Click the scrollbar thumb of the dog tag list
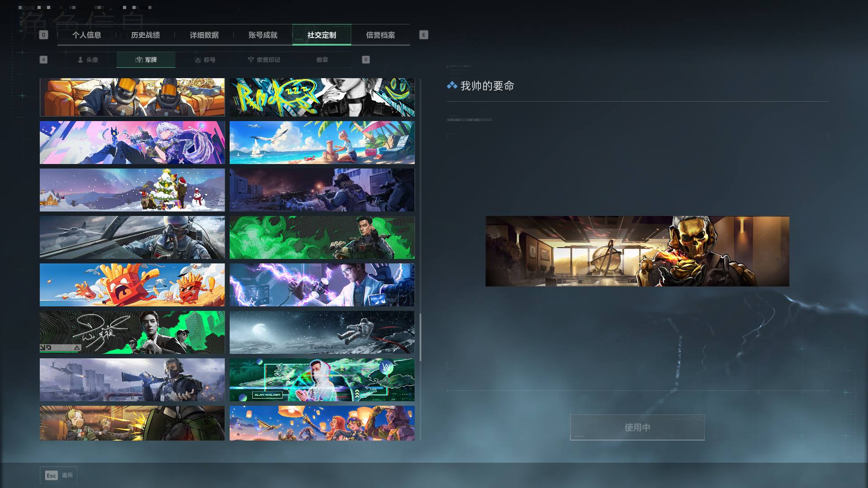The height and width of the screenshot is (488, 868). pyautogui.click(x=420, y=337)
